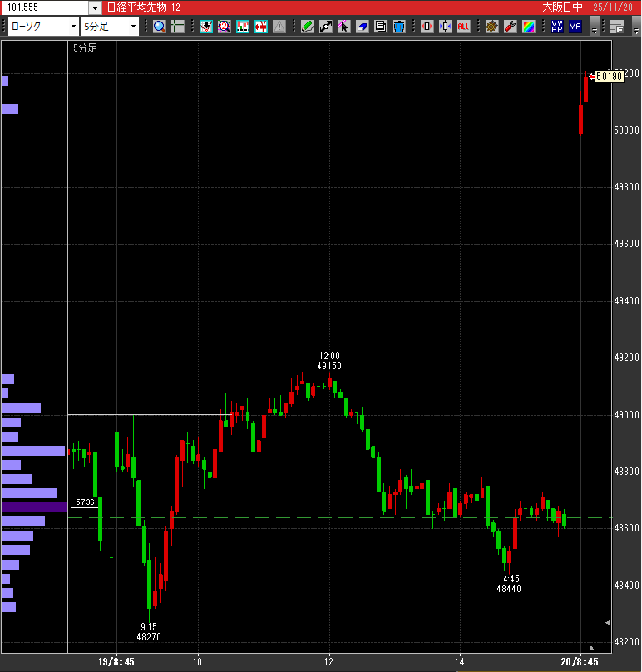
Task: Click the magnifier icon with number 2
Action: [x=225, y=27]
